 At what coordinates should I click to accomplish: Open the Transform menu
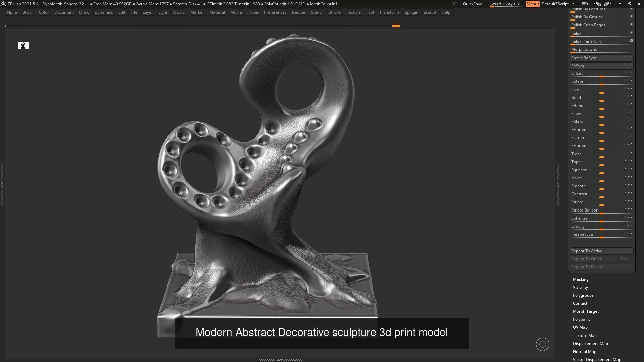click(389, 12)
